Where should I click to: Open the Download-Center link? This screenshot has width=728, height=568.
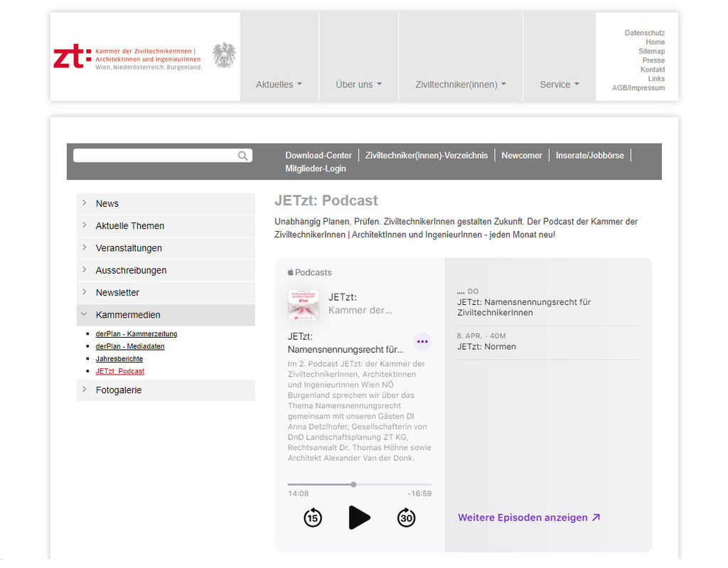pos(318,156)
